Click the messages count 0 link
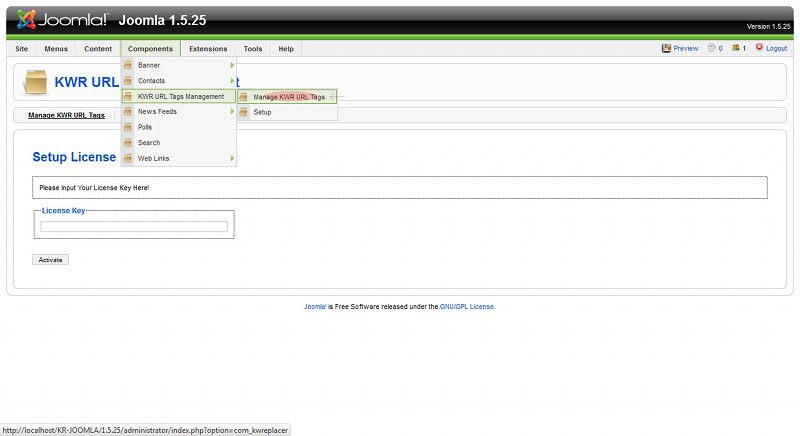 tap(720, 48)
